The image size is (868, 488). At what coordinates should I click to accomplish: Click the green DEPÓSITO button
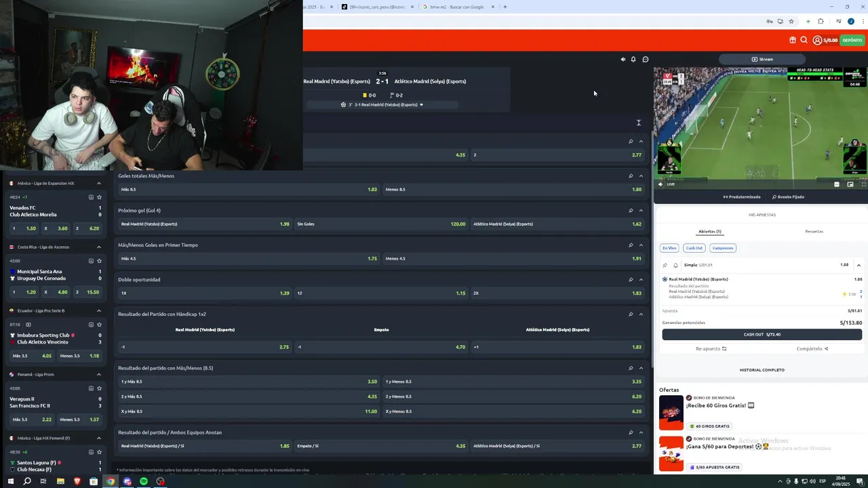tap(852, 40)
